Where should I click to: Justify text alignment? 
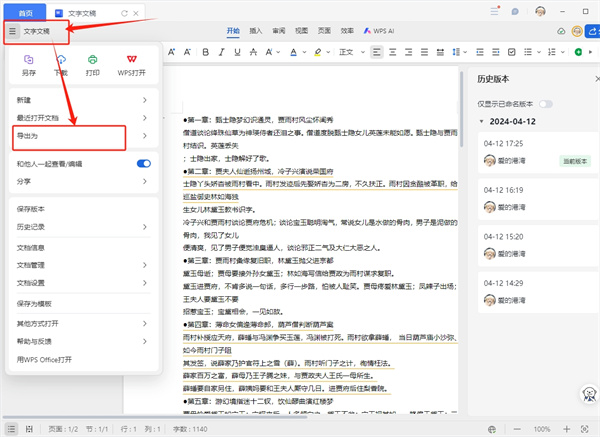[x=424, y=52]
